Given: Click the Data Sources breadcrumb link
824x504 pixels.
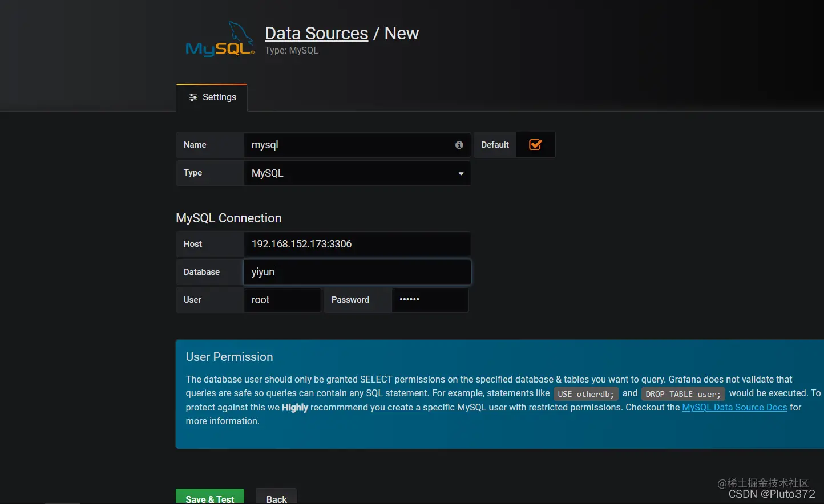Looking at the screenshot, I should coord(317,34).
